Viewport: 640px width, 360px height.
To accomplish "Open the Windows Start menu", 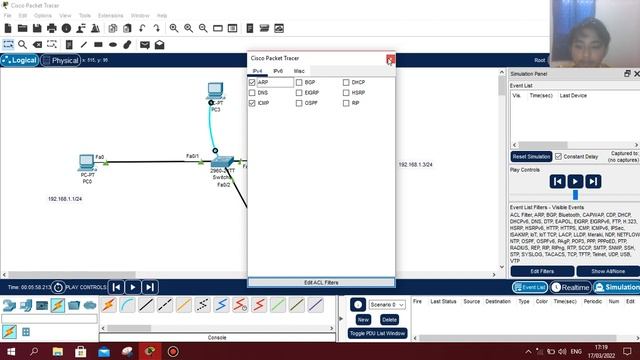I will click(x=11, y=351).
